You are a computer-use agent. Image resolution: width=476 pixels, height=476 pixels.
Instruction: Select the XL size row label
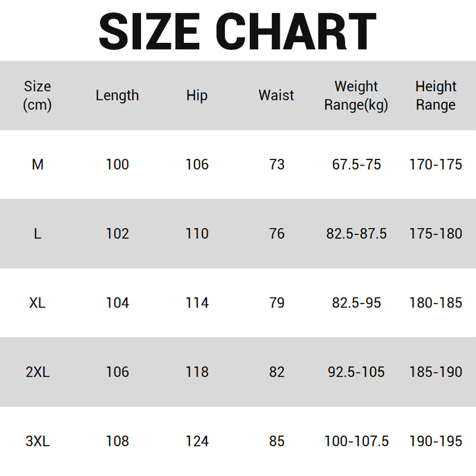click(37, 303)
